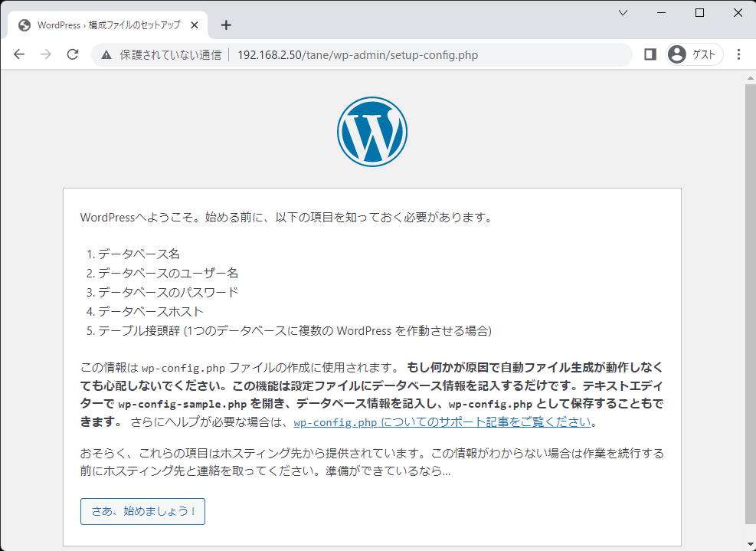Click the wp-config-sample.php code text
The height and width of the screenshot is (551, 756).
click(x=182, y=405)
